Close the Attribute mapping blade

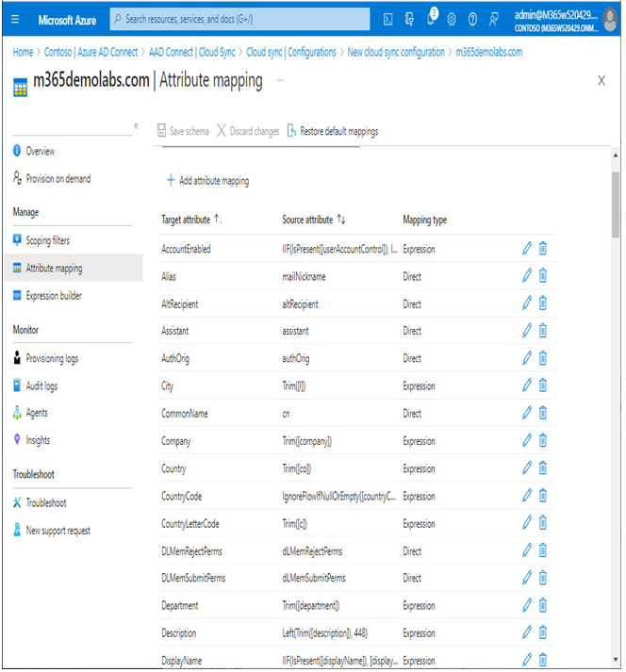coord(601,80)
